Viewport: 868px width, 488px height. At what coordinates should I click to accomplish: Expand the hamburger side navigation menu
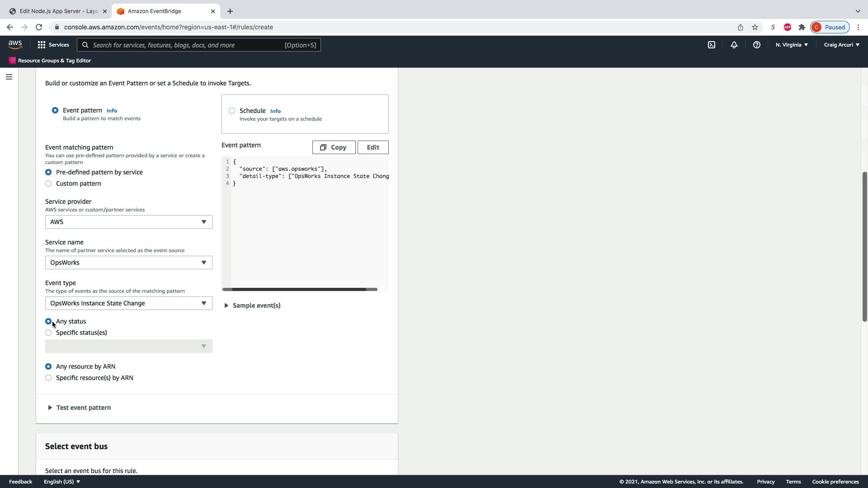pos(9,77)
